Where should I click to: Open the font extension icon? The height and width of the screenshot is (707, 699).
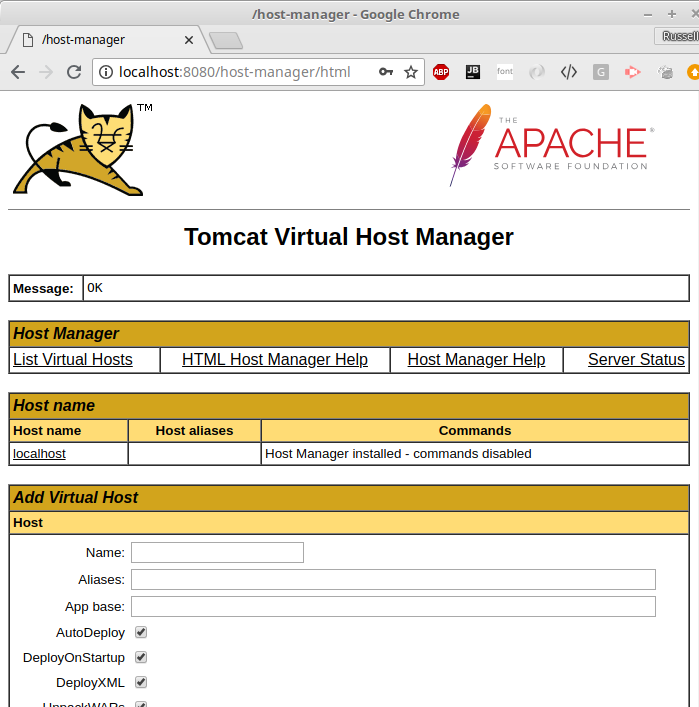[x=505, y=72]
